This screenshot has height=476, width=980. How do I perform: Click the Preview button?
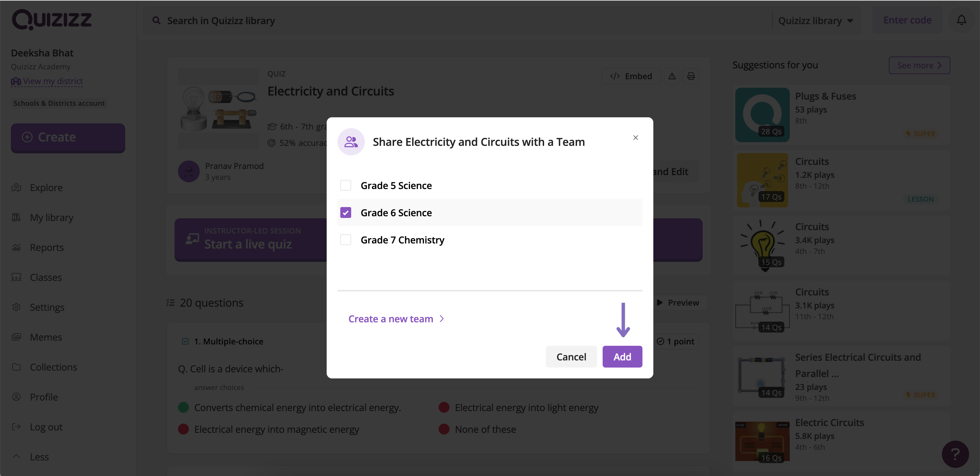coord(678,303)
